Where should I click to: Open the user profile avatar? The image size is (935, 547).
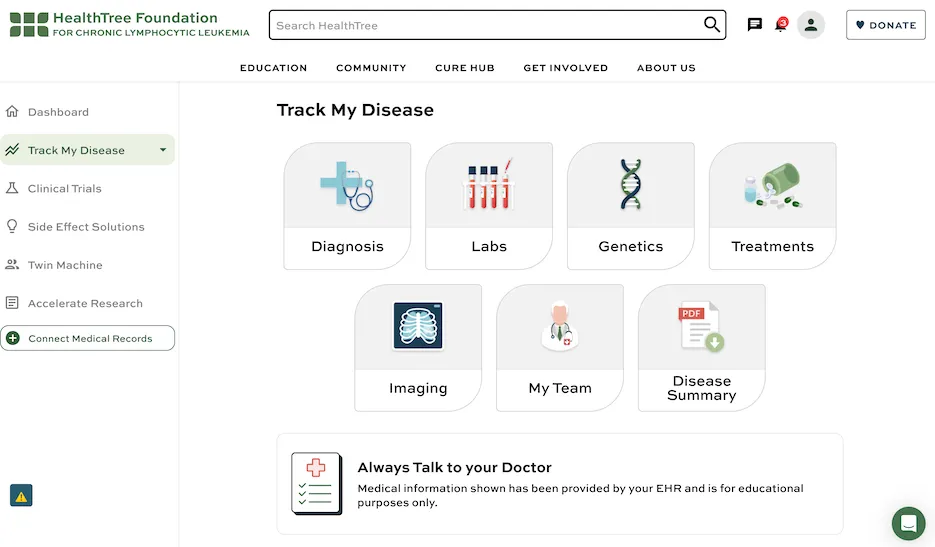[x=811, y=25]
